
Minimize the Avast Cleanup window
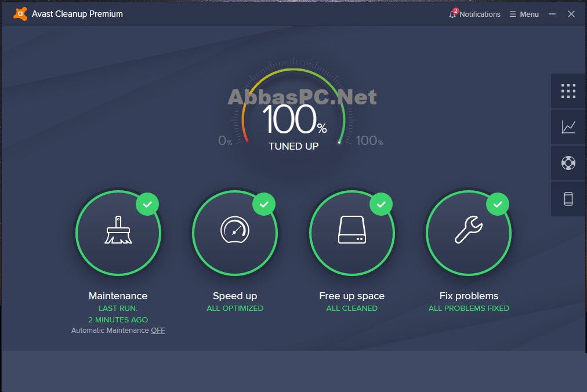(x=552, y=14)
